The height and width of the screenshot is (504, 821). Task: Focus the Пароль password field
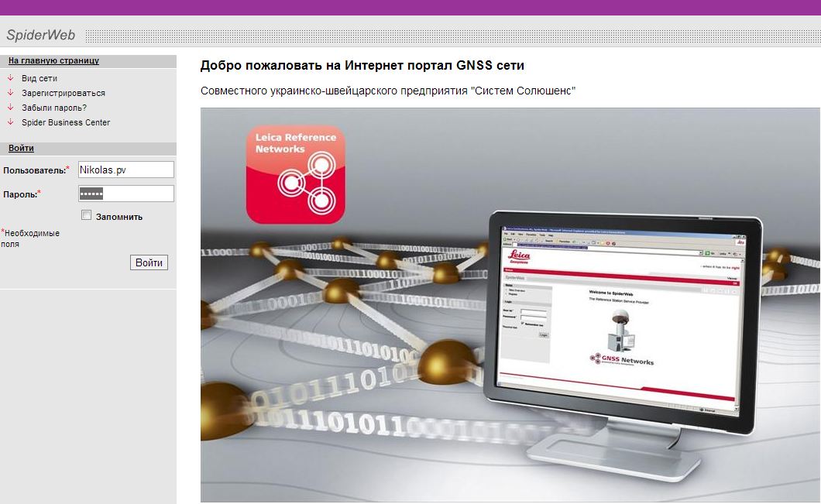(x=125, y=194)
